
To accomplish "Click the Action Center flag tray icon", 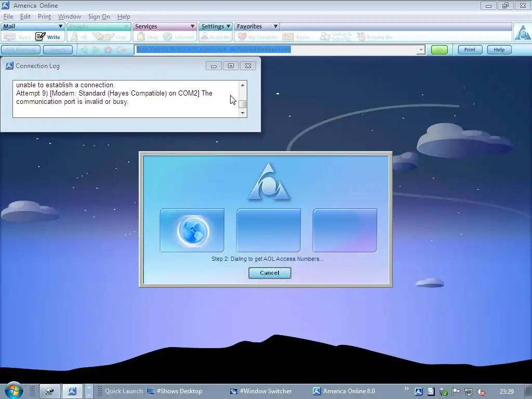I will pos(456,392).
